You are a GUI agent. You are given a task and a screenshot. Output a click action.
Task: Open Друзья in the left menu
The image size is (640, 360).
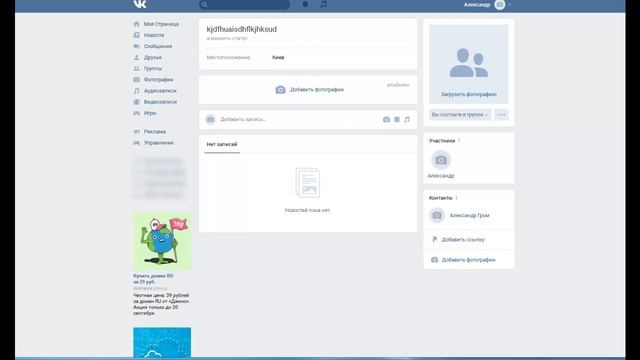(153, 58)
